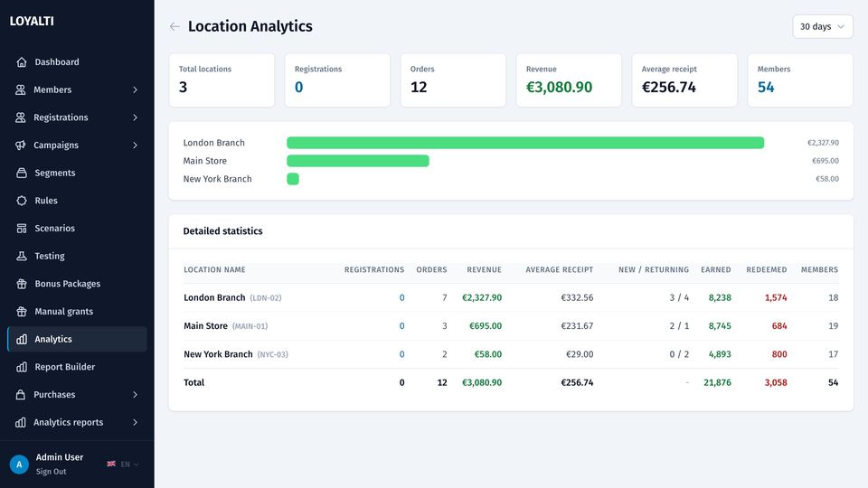Click the Members people icon in sidebar

click(x=21, y=89)
